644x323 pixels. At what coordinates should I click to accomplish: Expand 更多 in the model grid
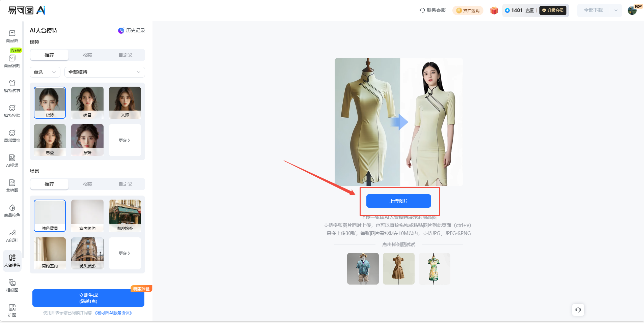click(125, 140)
